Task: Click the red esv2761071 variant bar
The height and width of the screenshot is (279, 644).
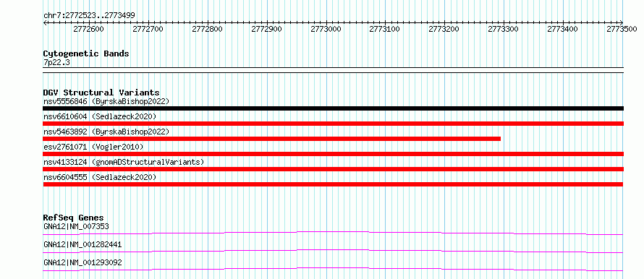Action: click(x=333, y=154)
